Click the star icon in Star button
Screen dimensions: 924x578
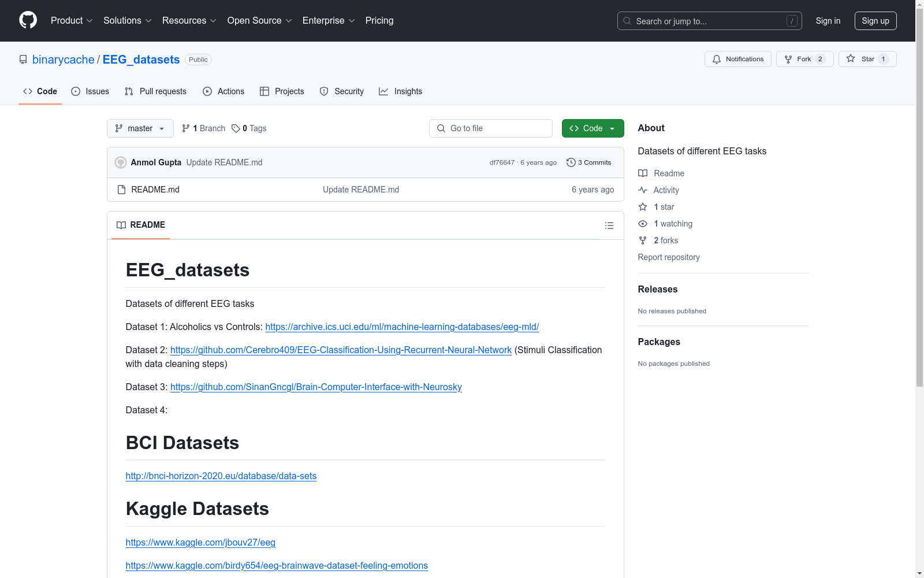pos(851,58)
